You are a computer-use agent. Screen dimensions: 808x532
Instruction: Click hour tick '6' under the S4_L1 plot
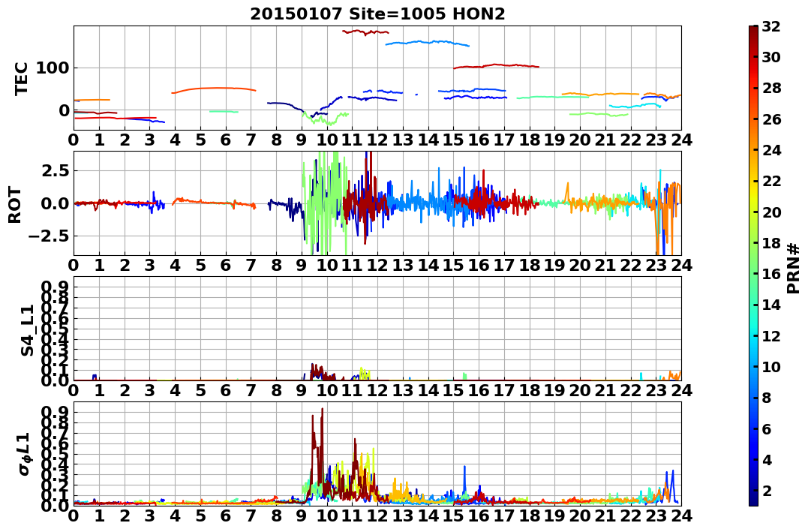tap(226, 390)
